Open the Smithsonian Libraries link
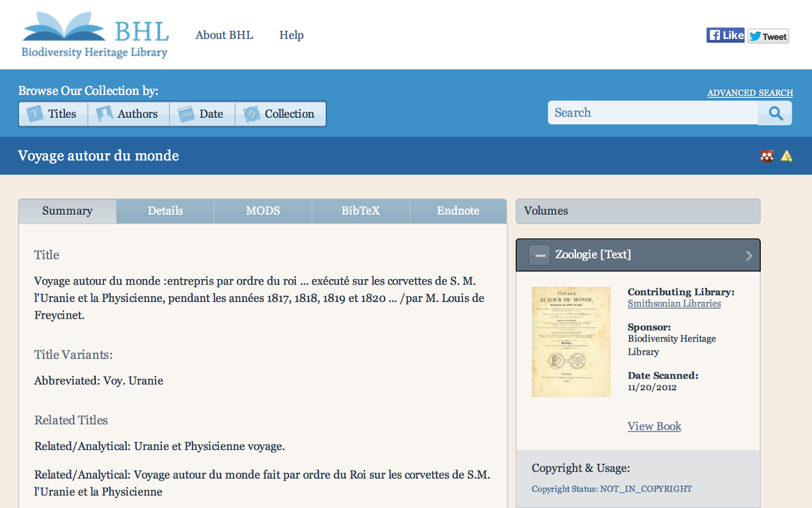This screenshot has width=812, height=508. 674,303
